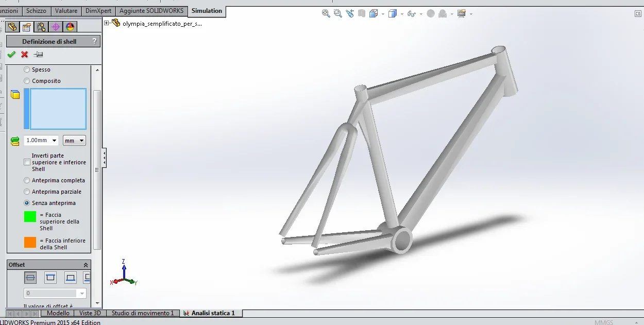Click the green top shell face swatch
Image resolution: width=644 pixels, height=325 pixels.
[x=30, y=216]
